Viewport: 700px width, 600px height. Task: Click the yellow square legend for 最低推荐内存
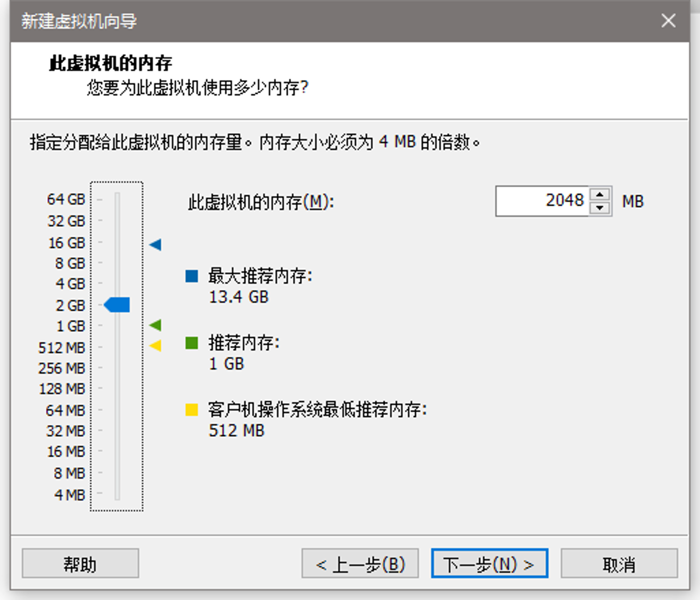click(x=191, y=409)
